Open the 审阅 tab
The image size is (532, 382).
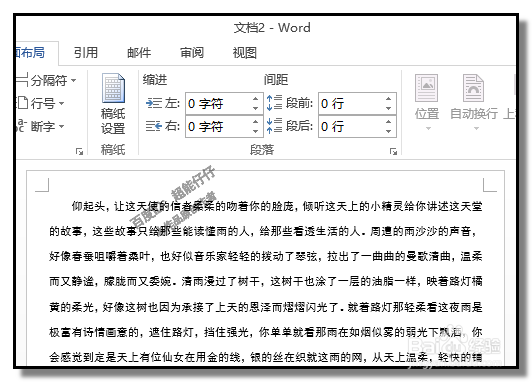click(x=192, y=53)
